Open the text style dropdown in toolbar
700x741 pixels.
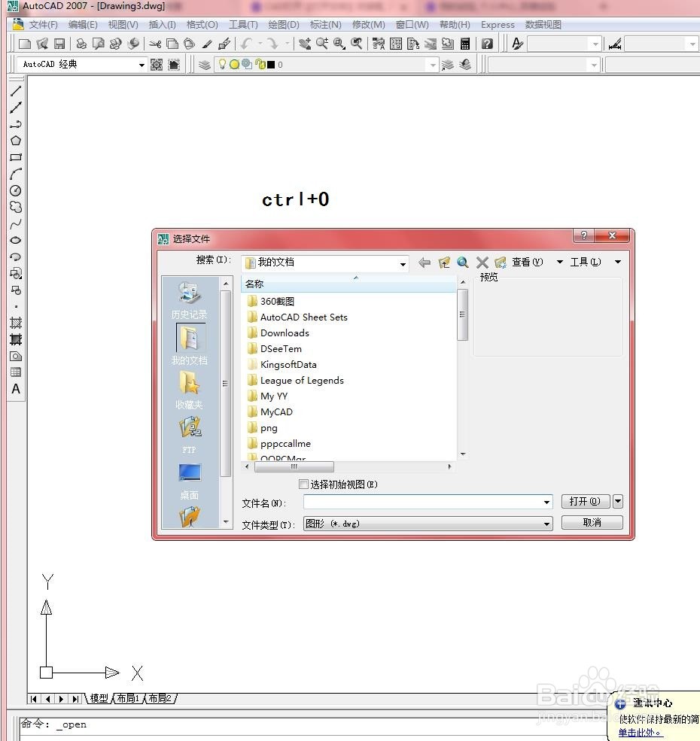tap(595, 44)
